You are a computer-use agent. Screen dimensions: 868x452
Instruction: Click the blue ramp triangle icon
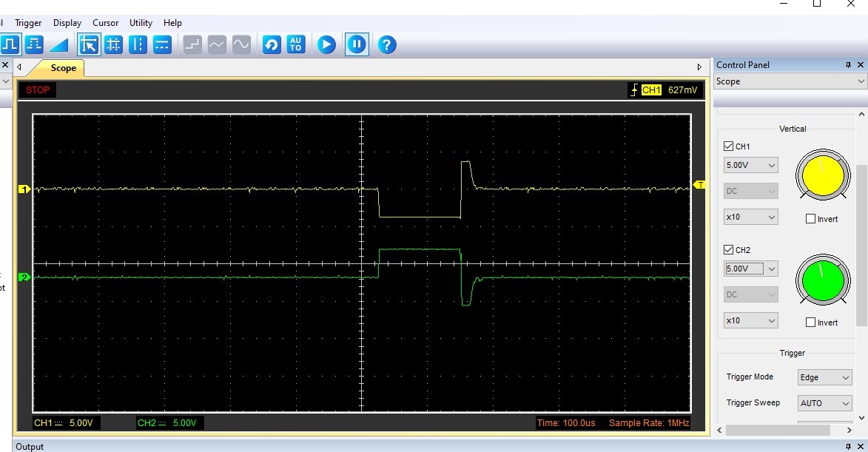[58, 45]
